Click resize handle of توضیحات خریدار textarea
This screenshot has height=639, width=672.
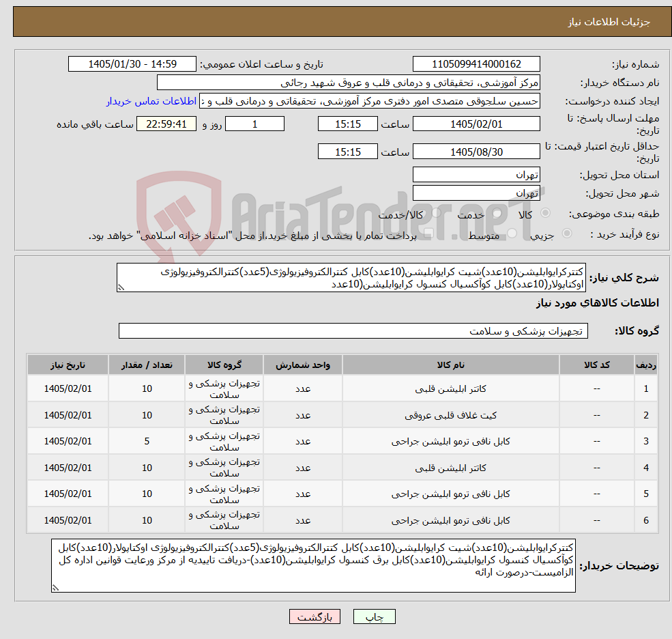(x=55, y=588)
